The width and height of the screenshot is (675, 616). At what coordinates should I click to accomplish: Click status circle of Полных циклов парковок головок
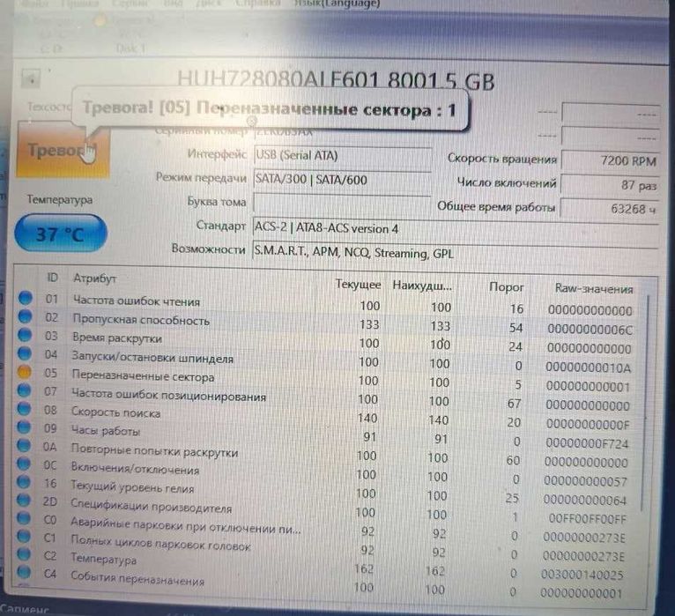click(x=23, y=536)
